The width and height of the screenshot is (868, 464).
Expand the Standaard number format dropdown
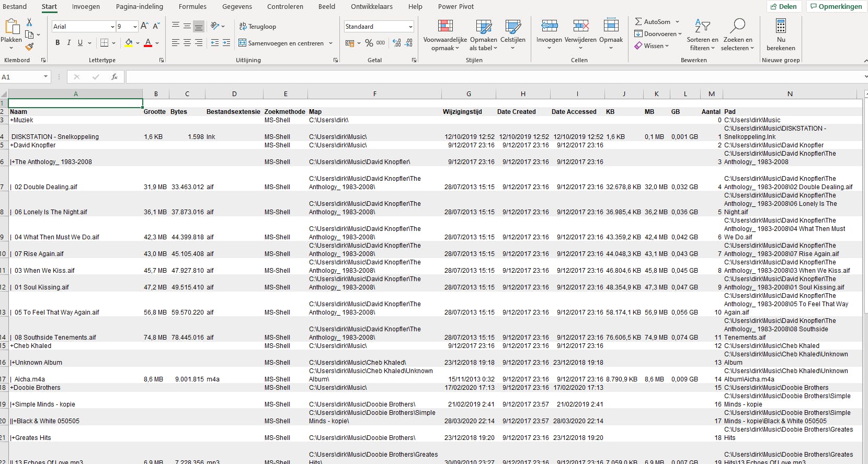pyautogui.click(x=410, y=27)
